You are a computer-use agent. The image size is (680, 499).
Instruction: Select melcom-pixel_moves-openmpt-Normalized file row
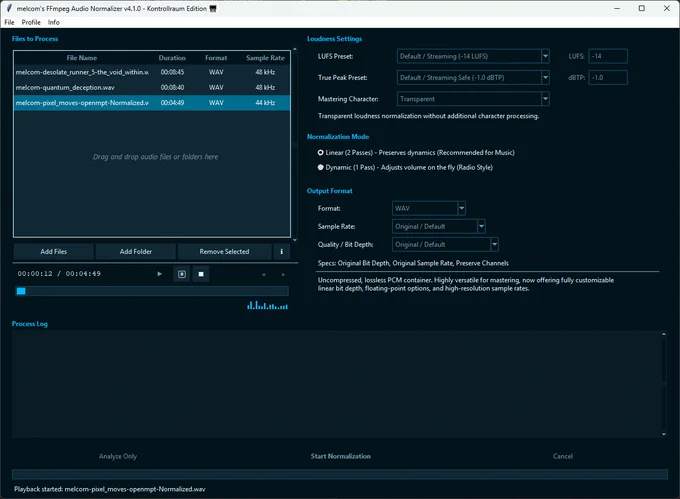click(152, 103)
